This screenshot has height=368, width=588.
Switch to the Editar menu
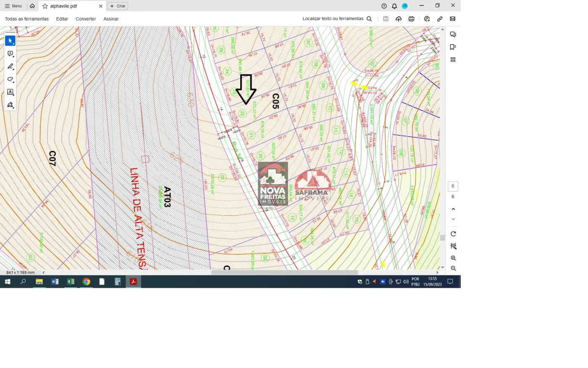click(x=62, y=19)
